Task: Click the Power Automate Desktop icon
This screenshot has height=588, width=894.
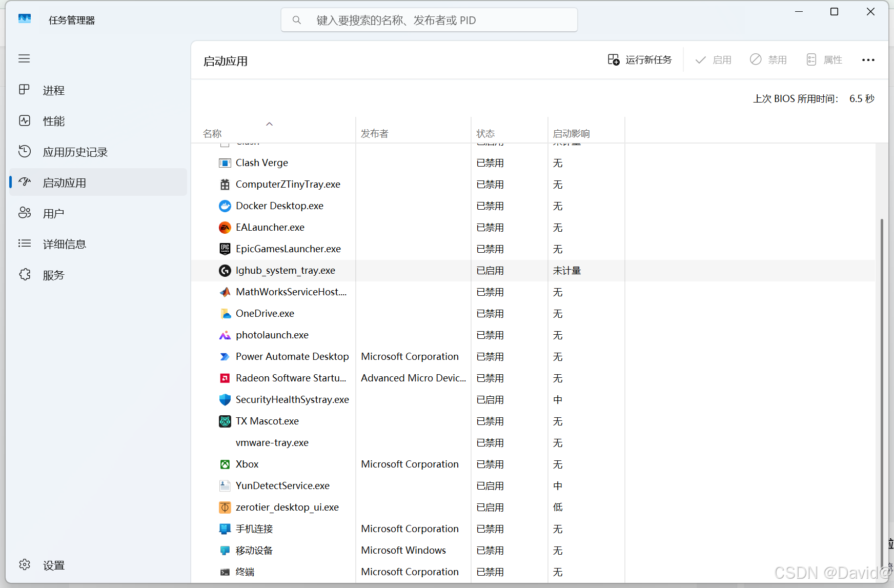Action: tap(225, 357)
